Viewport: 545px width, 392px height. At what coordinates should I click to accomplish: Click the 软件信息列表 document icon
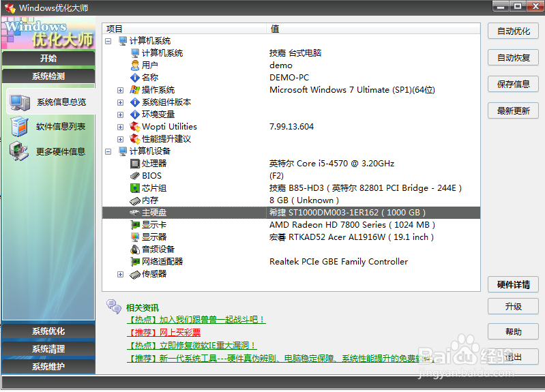[x=20, y=127]
